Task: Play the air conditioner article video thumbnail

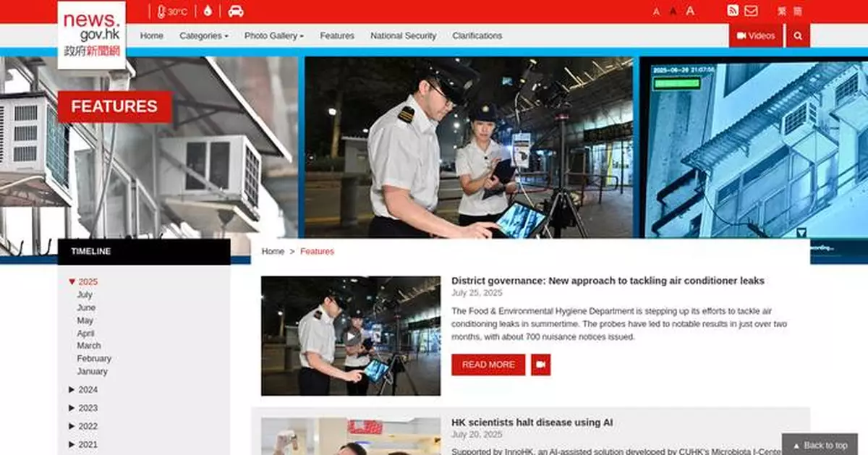Action: coord(351,336)
